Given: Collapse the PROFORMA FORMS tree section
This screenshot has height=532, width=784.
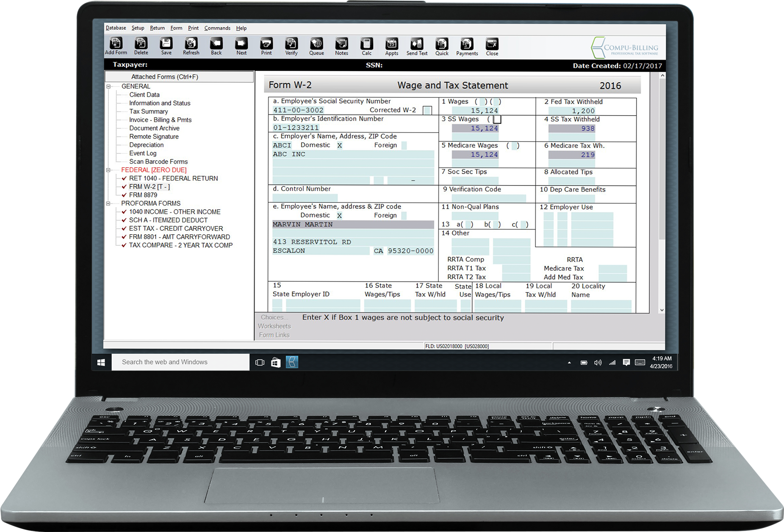Looking at the screenshot, I should (108, 204).
